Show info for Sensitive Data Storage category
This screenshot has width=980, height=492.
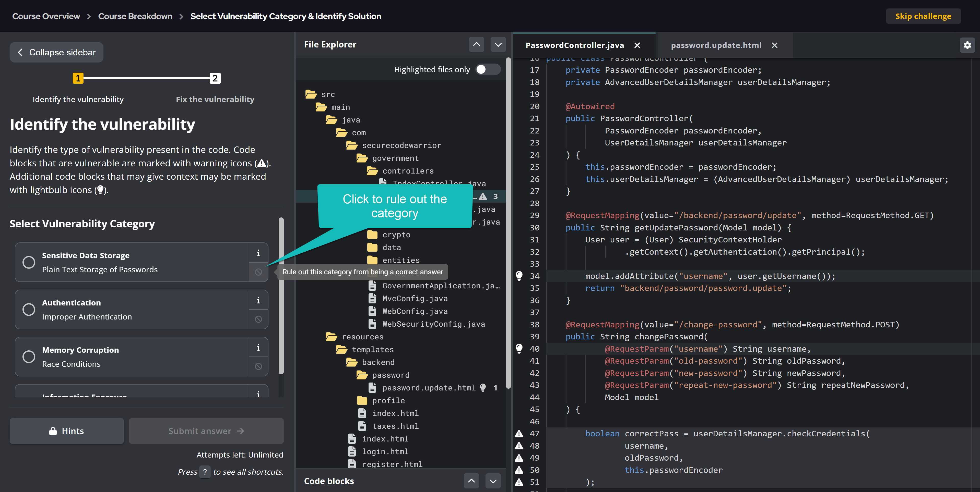(x=258, y=253)
